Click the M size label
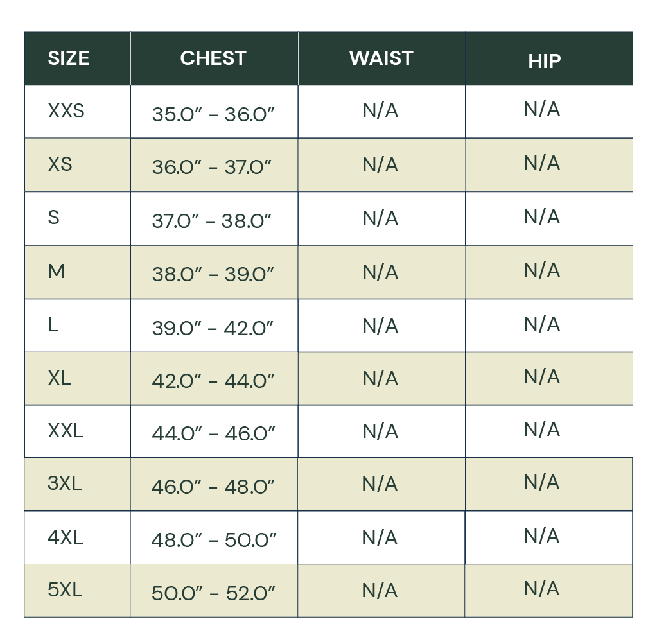Screen dimensions: 657x644 pyautogui.click(x=57, y=272)
